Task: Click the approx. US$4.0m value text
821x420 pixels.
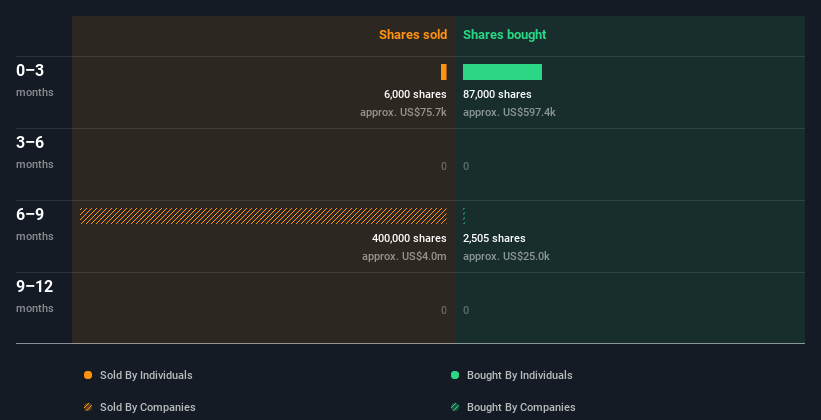Action: click(404, 256)
